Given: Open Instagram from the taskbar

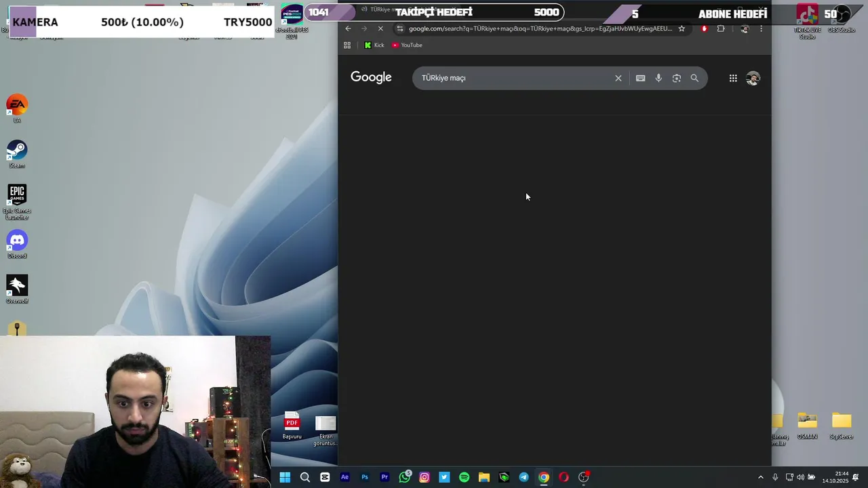Looking at the screenshot, I should [425, 477].
